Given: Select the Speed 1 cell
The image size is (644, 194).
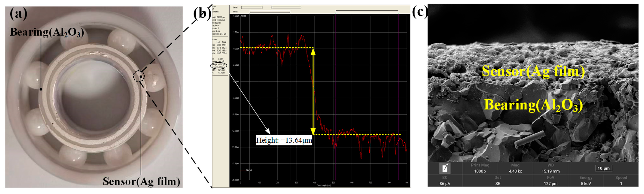Looking at the screenshot, I should click(621, 181).
